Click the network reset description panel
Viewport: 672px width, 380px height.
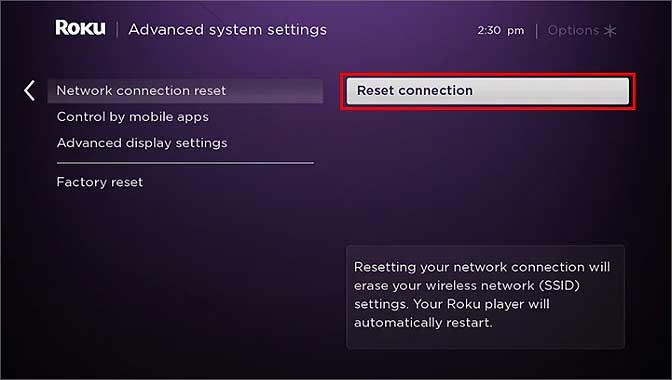[x=485, y=297]
